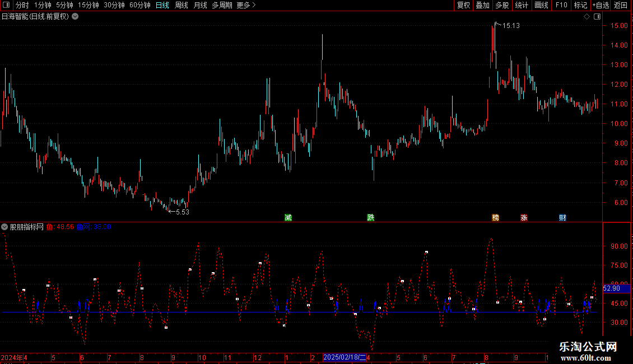The image size is (633, 364).
Task: Toggle the left side panel icon
Action: 6,5
